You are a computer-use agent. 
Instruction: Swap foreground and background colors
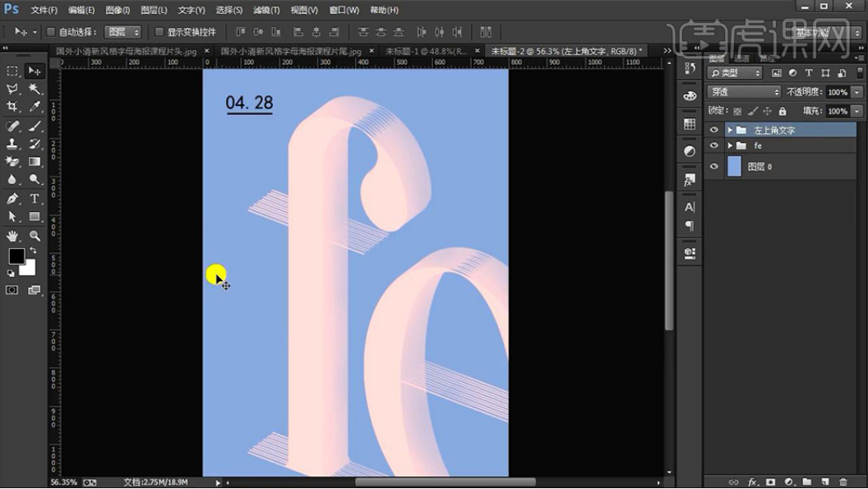[x=33, y=251]
